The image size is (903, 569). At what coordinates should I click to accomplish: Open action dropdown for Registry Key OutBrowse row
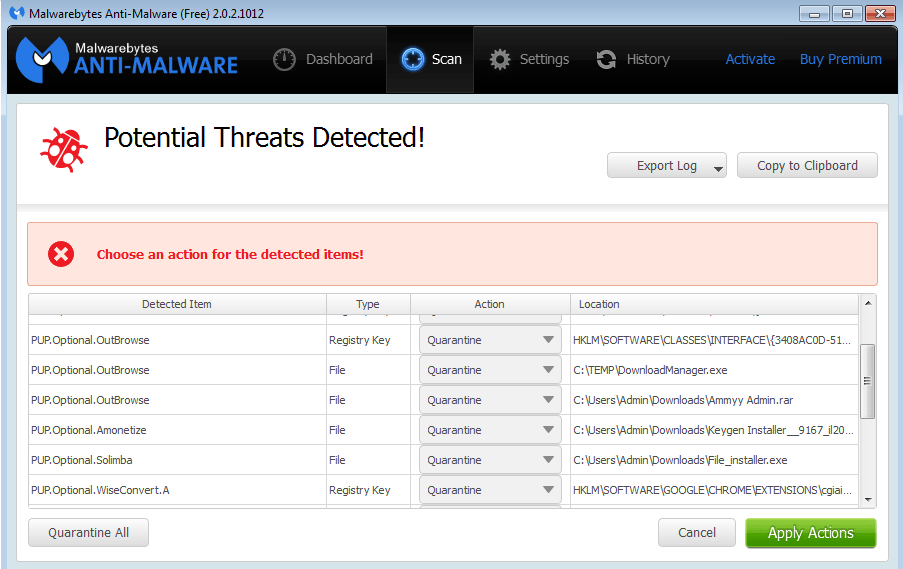point(490,340)
